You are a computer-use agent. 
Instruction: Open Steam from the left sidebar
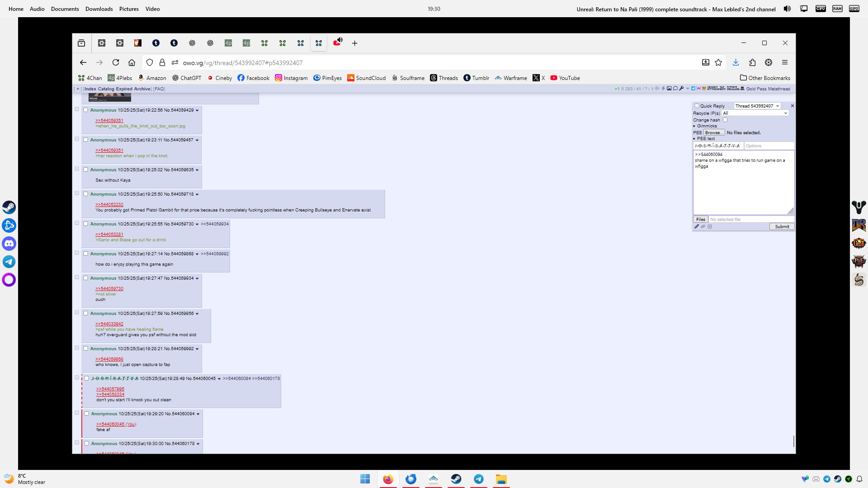9,207
